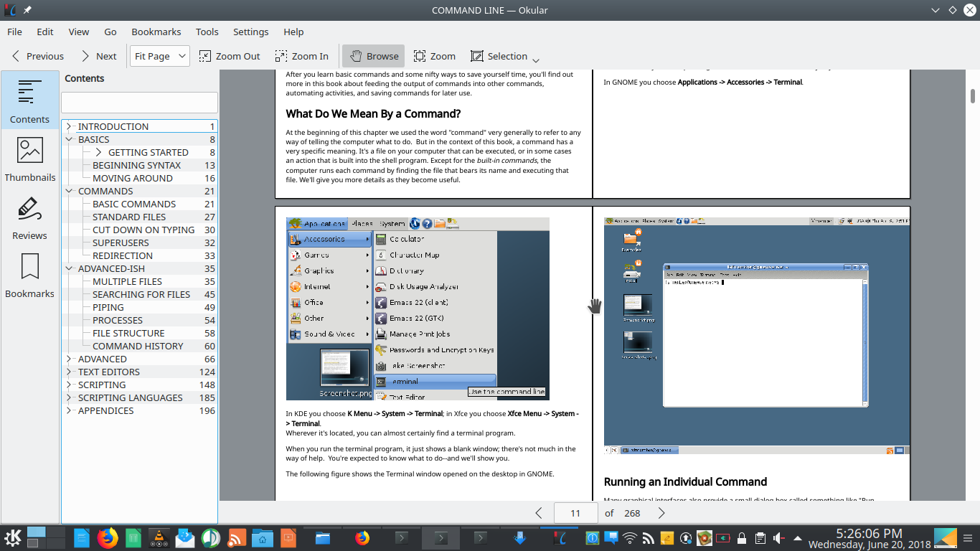Image resolution: width=980 pixels, height=551 pixels.
Task: Open the Selection tool dropdown arrow
Action: point(536,60)
